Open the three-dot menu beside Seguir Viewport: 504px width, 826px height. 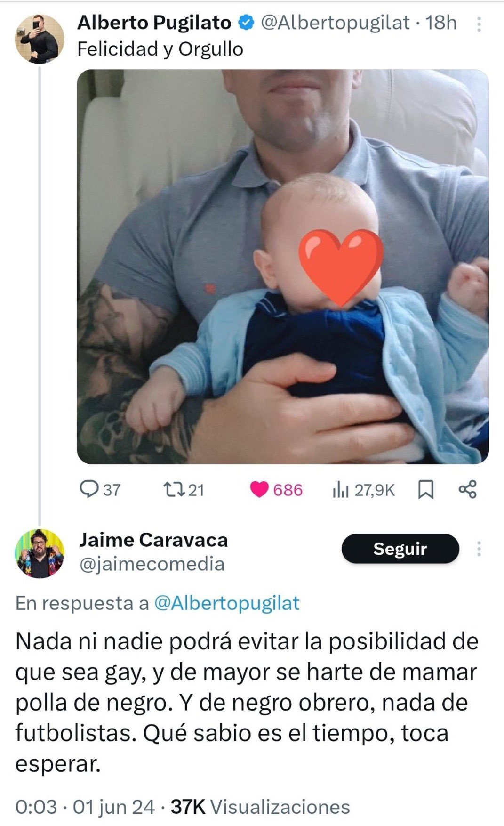tap(479, 549)
